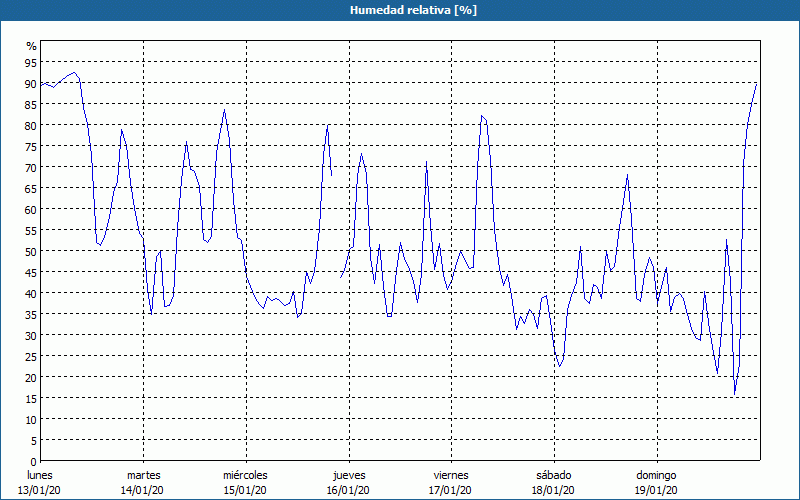Select the 90 value on the Y axis

click(31, 84)
